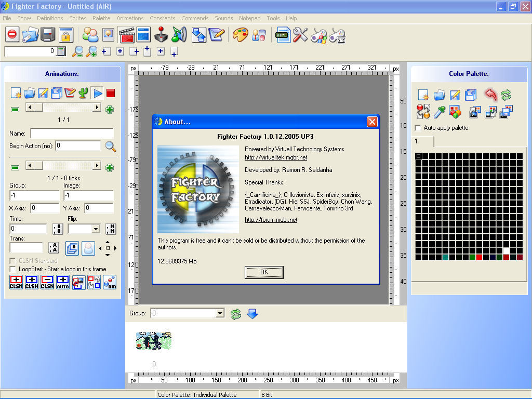Open the Palette menu

pyautogui.click(x=101, y=18)
